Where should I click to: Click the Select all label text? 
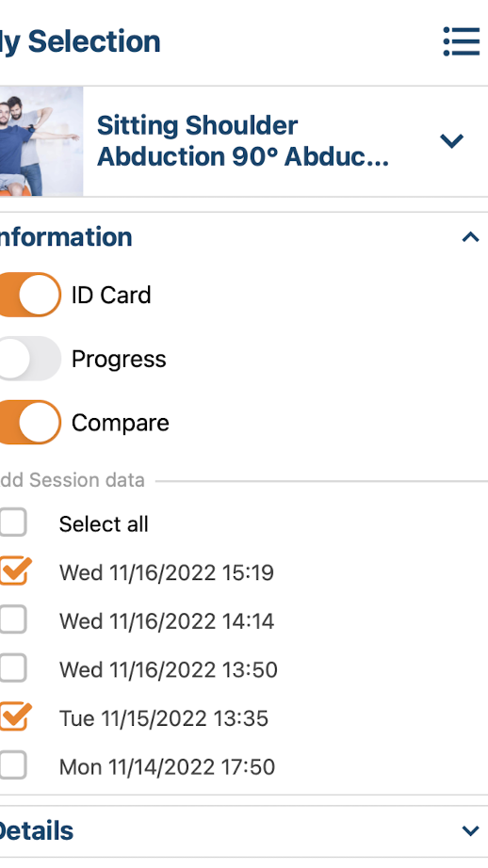(x=104, y=523)
